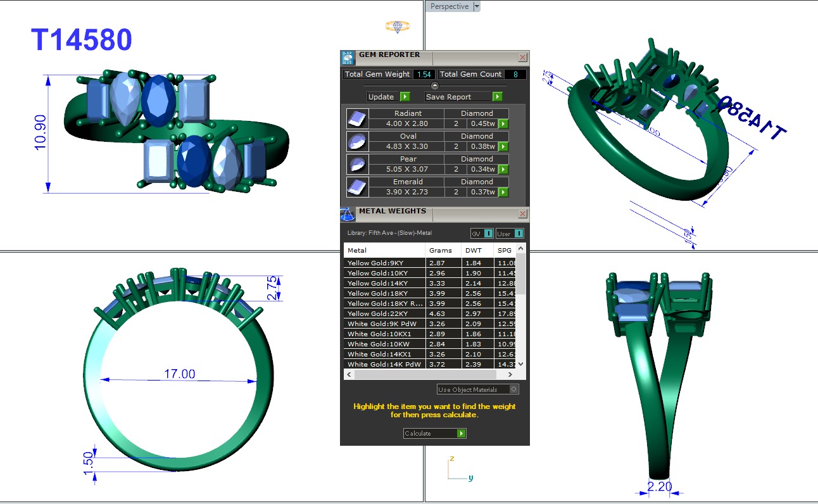
Task: Select the Perspective viewport tab
Action: coord(450,6)
